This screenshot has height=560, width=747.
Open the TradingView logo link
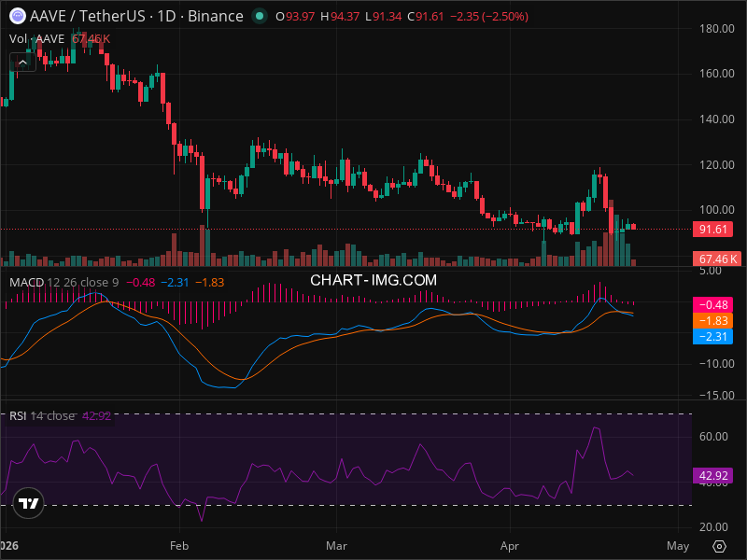(29, 503)
